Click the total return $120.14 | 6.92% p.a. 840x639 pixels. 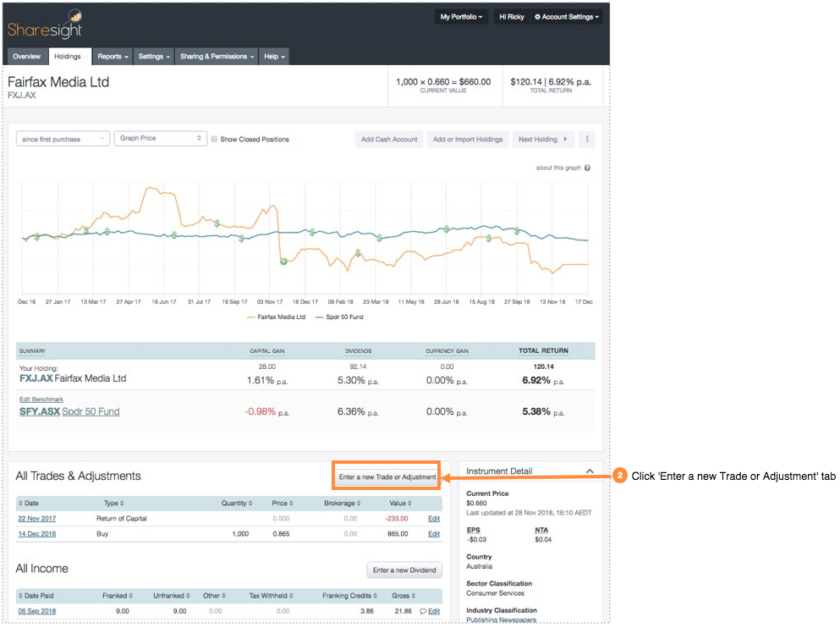tap(551, 82)
